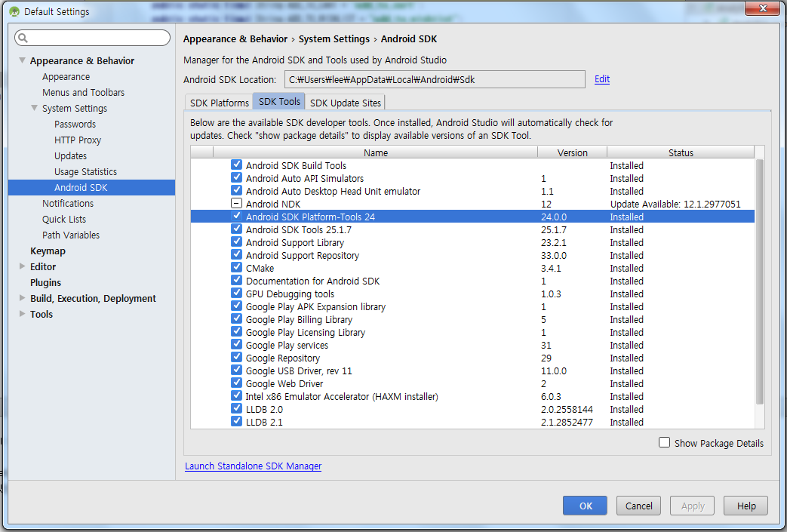Open Appearance settings page

(x=66, y=76)
